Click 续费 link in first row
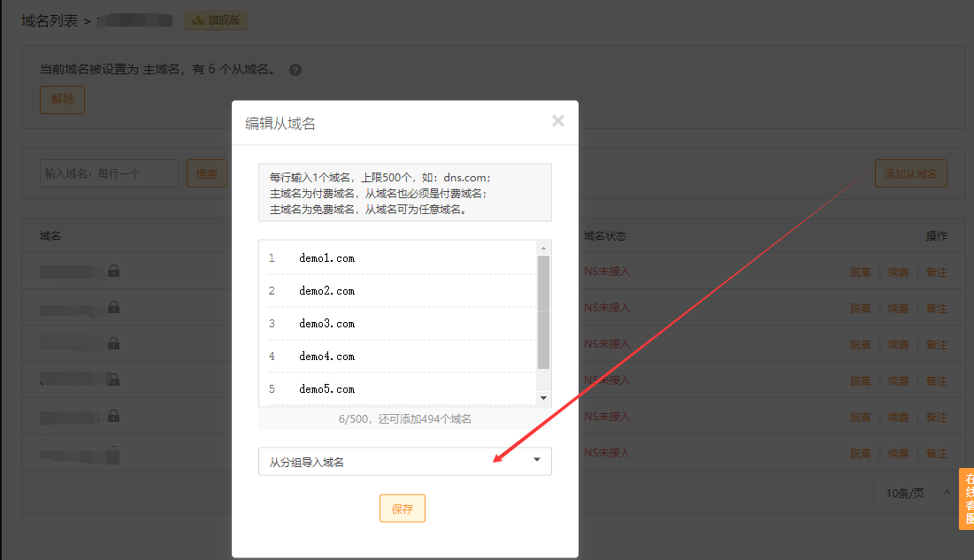Screen dimensions: 974x560 pyautogui.click(x=898, y=272)
